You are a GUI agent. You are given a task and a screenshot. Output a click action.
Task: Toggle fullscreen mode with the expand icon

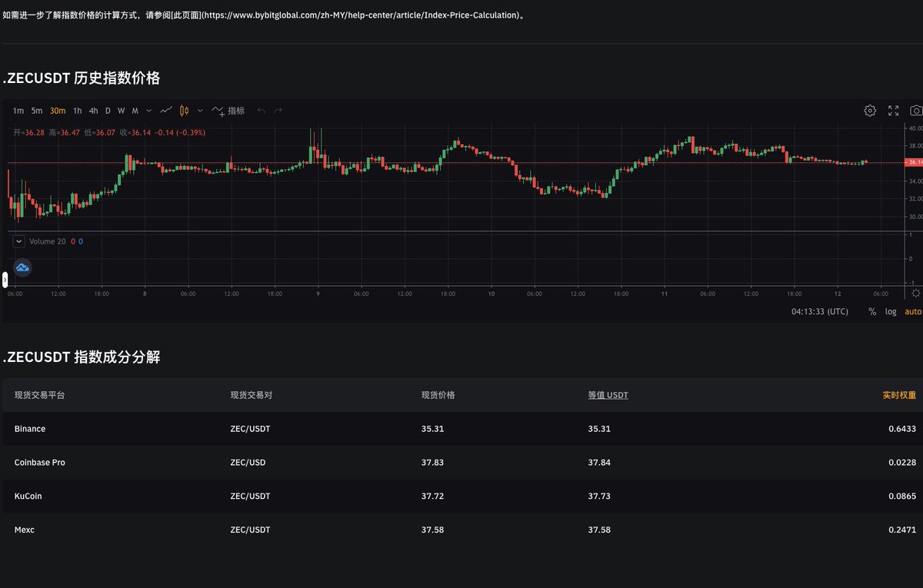893,111
